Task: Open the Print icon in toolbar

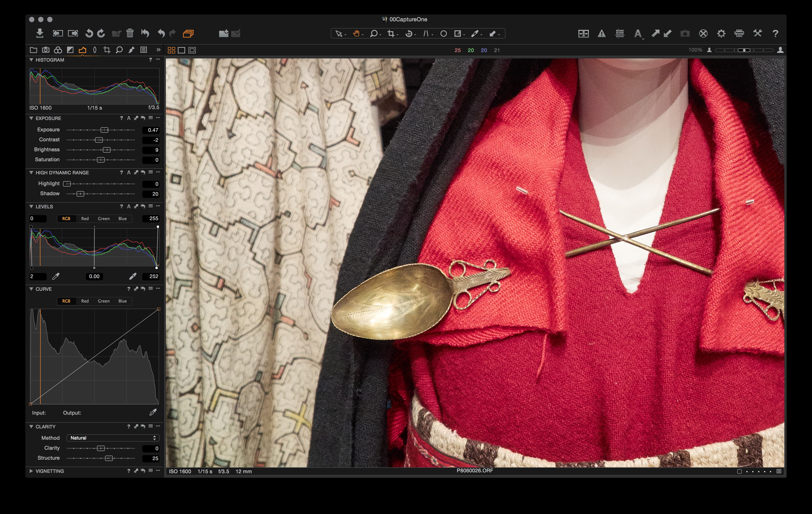Action: pos(739,33)
